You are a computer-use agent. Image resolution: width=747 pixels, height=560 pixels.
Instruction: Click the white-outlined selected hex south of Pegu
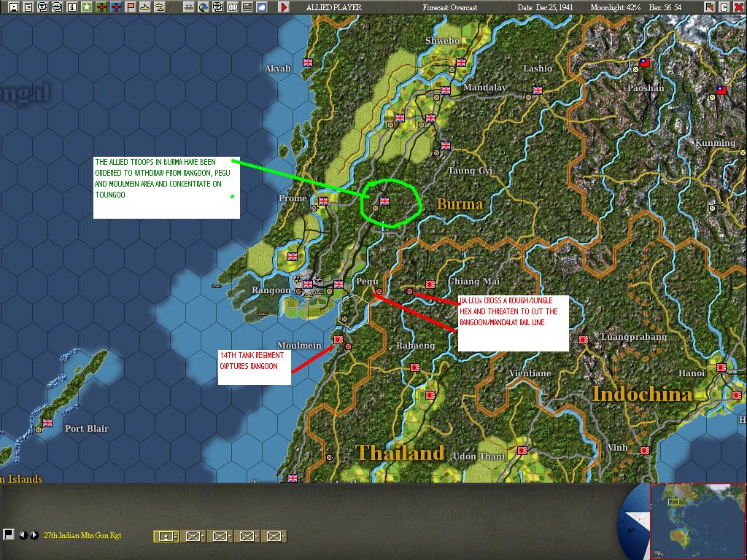(354, 312)
